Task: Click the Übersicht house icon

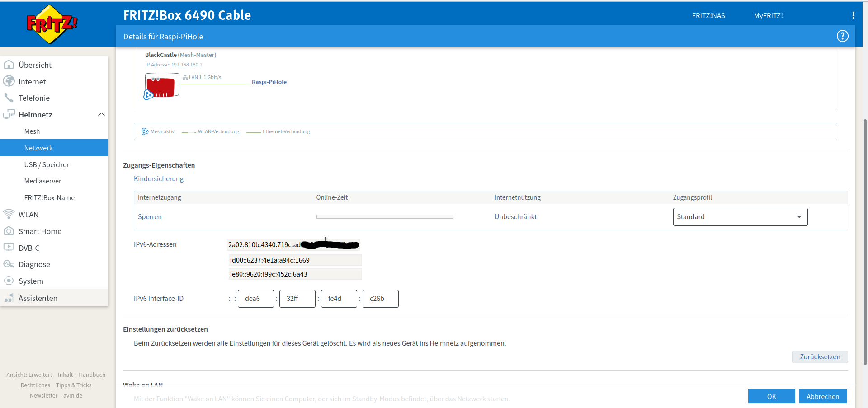Action: 9,65
